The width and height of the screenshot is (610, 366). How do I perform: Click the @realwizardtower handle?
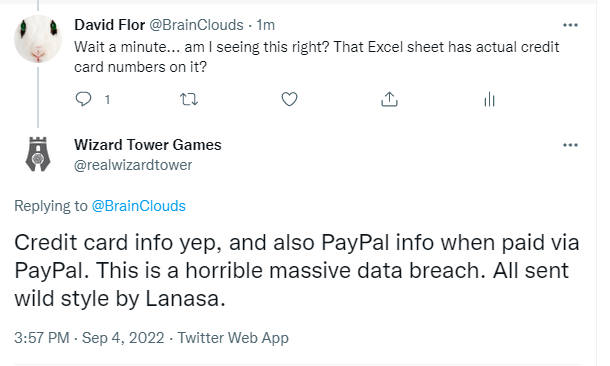click(133, 165)
